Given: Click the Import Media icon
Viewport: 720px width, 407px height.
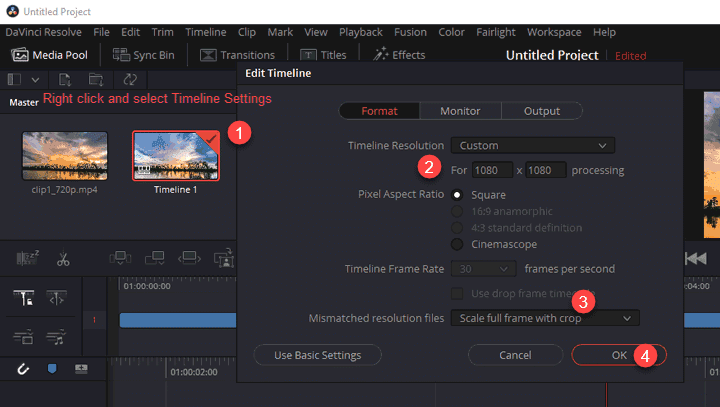Looking at the screenshot, I should [x=65, y=79].
